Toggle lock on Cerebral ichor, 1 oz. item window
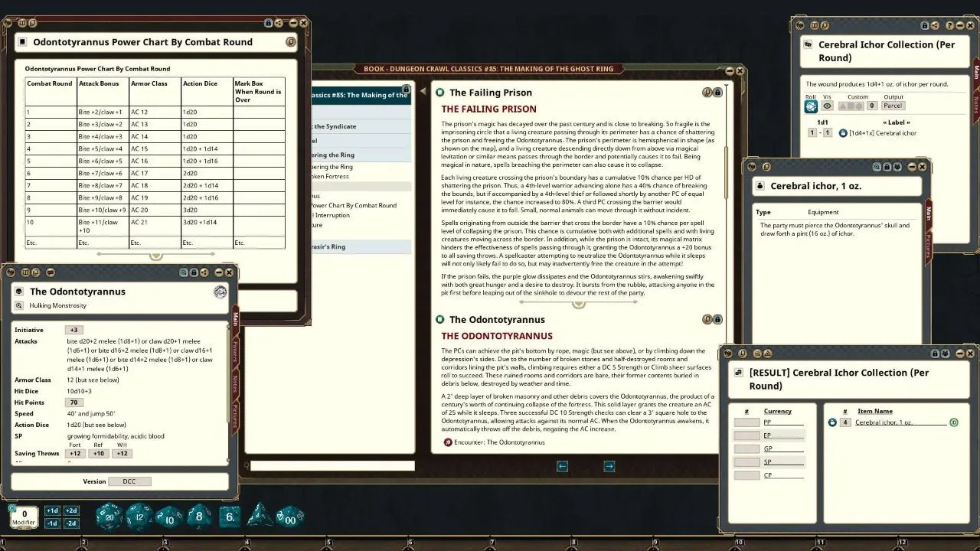This screenshot has width=980, height=551. tap(887, 167)
